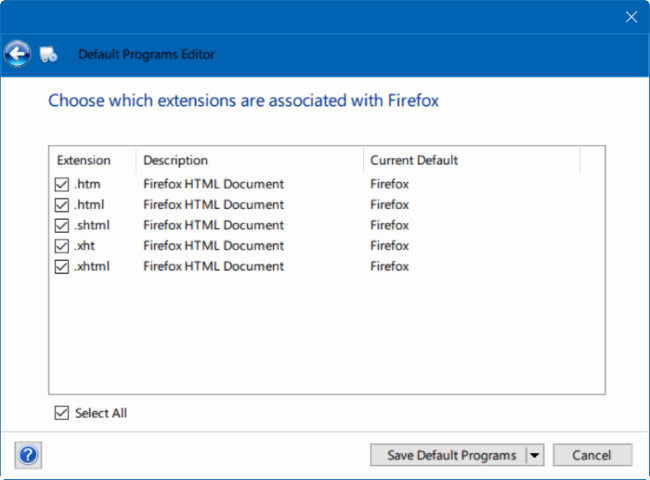650x480 pixels.
Task: Click the Firefox default entry for .shtml
Action: [x=389, y=225]
